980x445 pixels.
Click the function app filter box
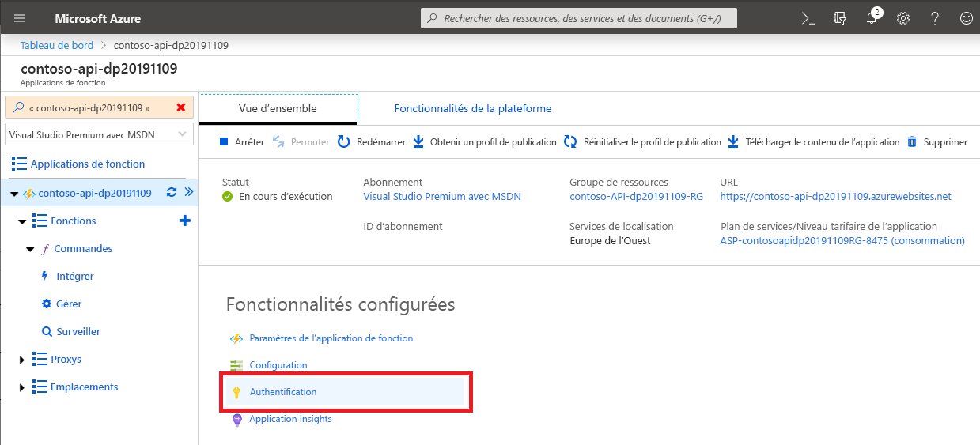[x=99, y=107]
